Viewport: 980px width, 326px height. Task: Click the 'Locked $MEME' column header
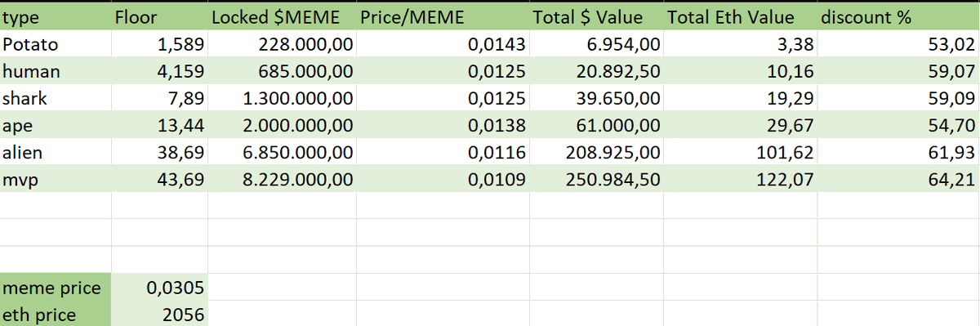[x=283, y=17]
